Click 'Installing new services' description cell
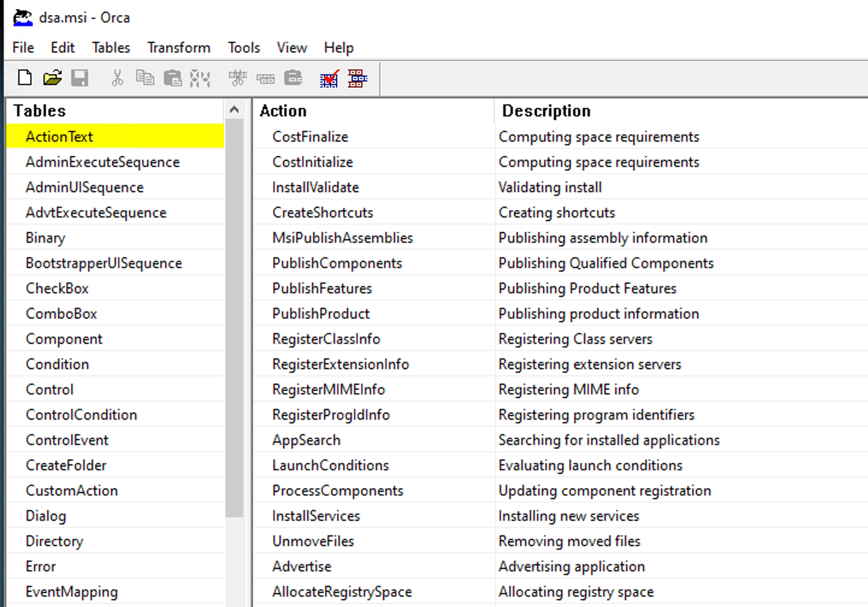 pos(681,516)
